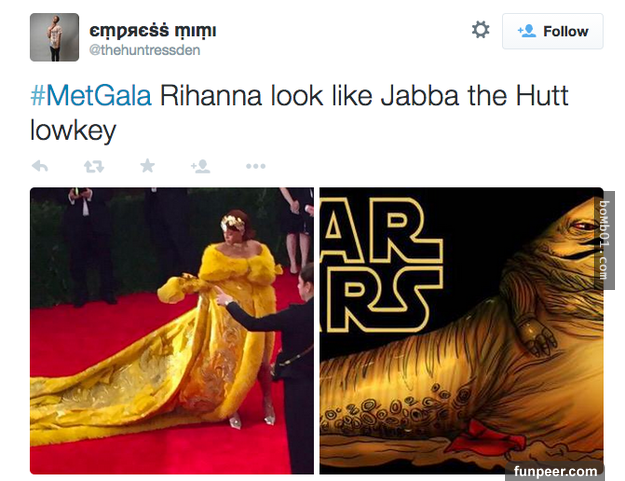Open the @thehuntressden handle link
The height and width of the screenshot is (481, 625).
click(144, 50)
